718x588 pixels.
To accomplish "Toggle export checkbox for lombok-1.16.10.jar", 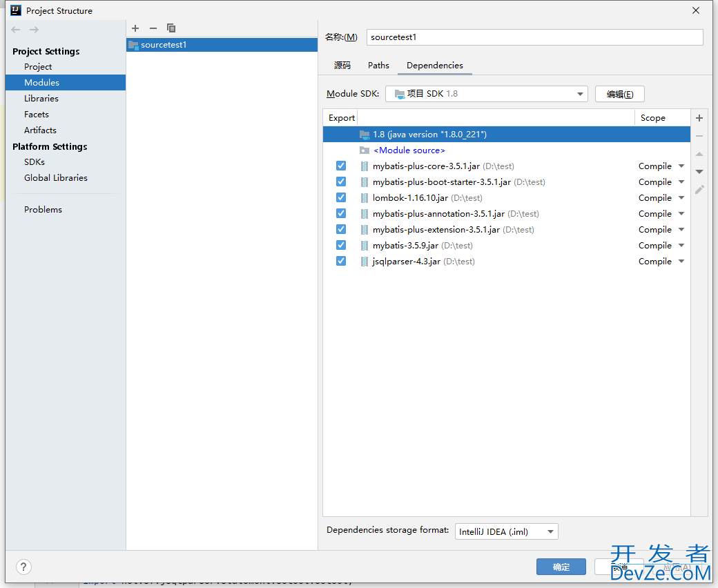I will pyautogui.click(x=341, y=197).
